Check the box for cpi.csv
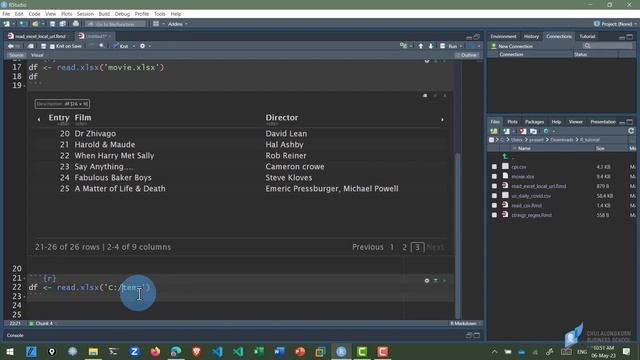The width and height of the screenshot is (640, 360). point(494,167)
